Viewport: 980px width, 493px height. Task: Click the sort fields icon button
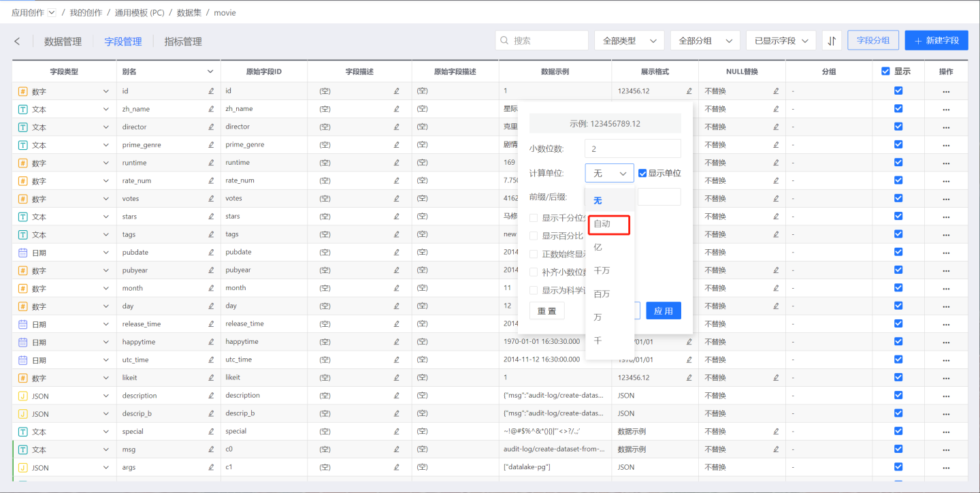(832, 41)
